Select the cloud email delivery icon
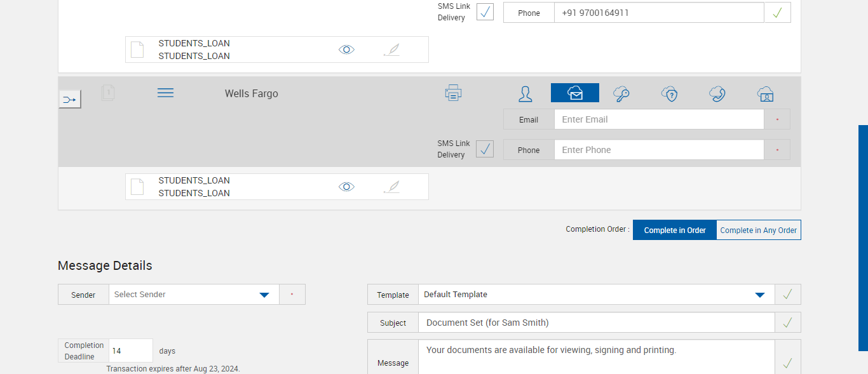This screenshot has width=868, height=374. (x=574, y=93)
